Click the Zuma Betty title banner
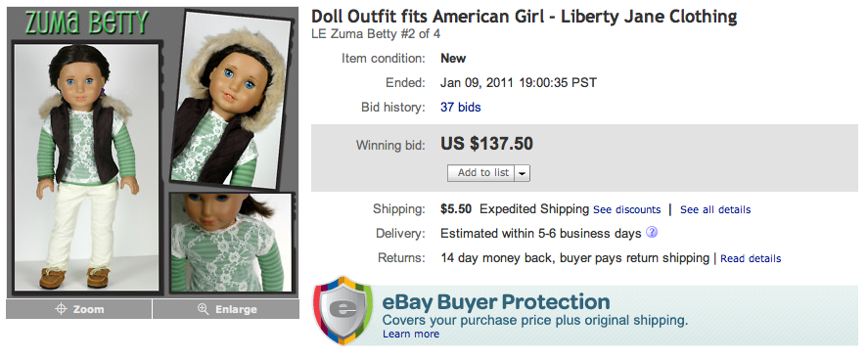This screenshot has width=868, height=359. click(x=86, y=23)
